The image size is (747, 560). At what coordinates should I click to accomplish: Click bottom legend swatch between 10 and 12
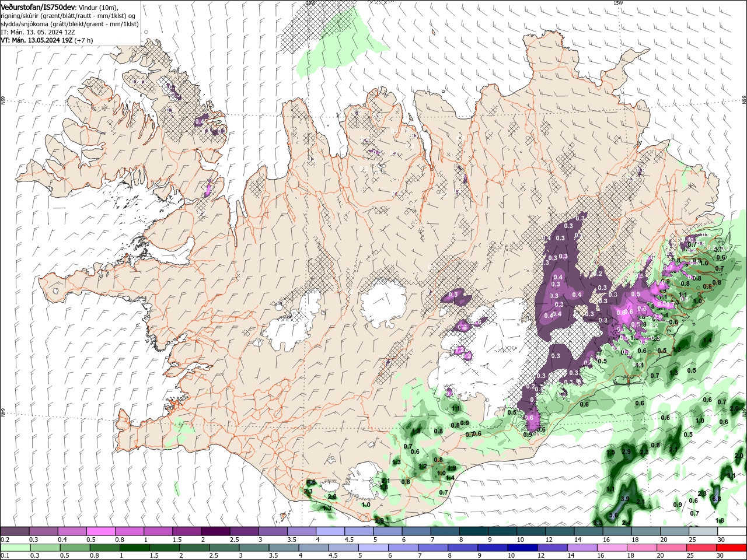pos(522,548)
